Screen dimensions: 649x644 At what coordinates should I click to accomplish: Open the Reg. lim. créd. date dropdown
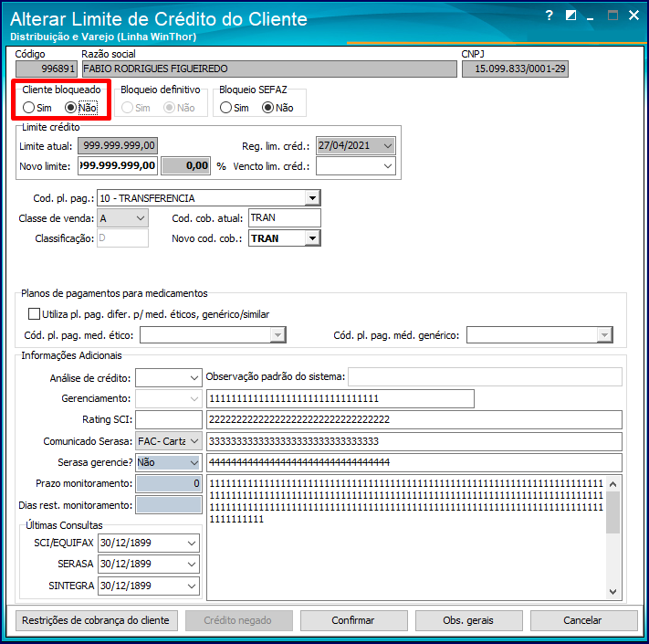pyautogui.click(x=387, y=146)
